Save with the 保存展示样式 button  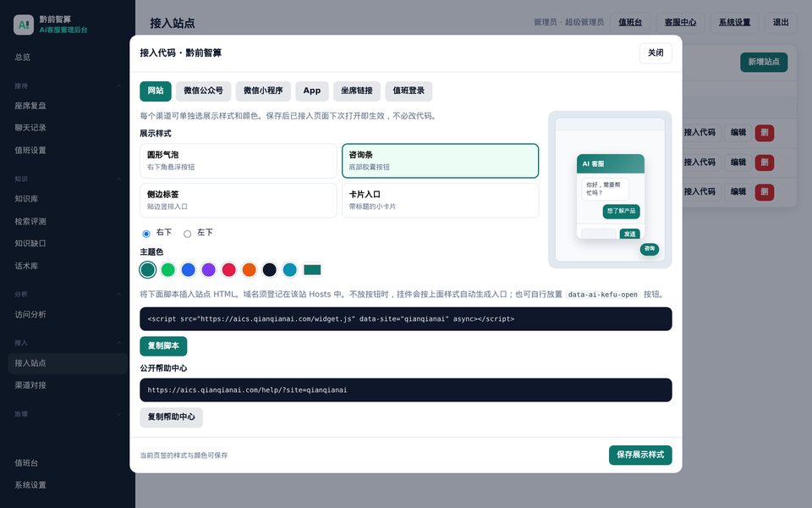point(640,455)
